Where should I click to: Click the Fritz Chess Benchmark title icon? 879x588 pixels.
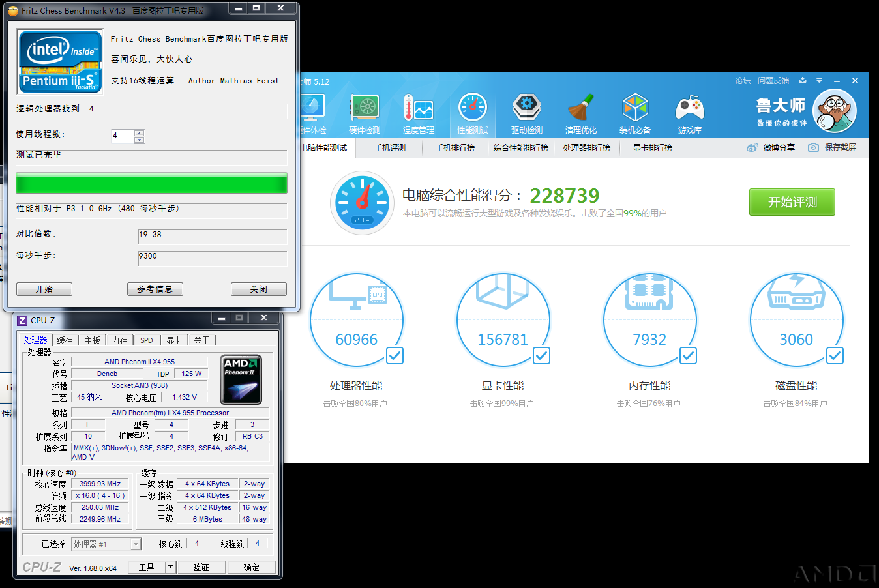(x=13, y=10)
